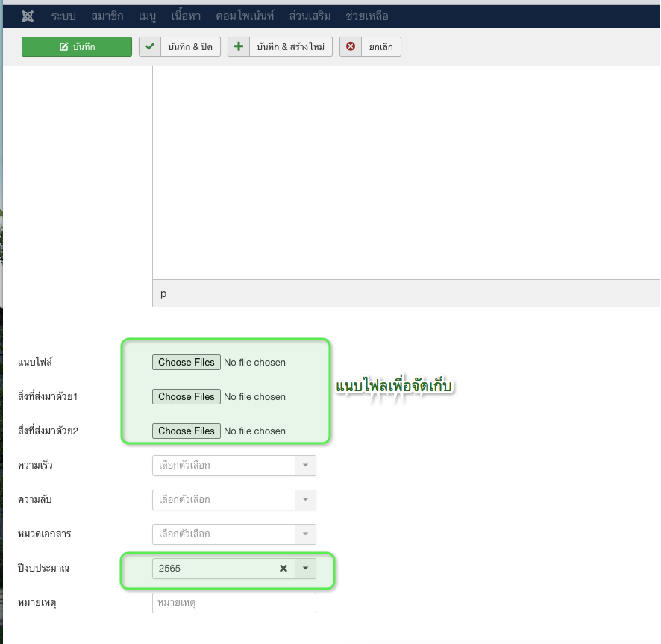The width and height of the screenshot is (661, 644).
Task: Open the ช่วยเหลือ help menu
Action: click(x=367, y=16)
